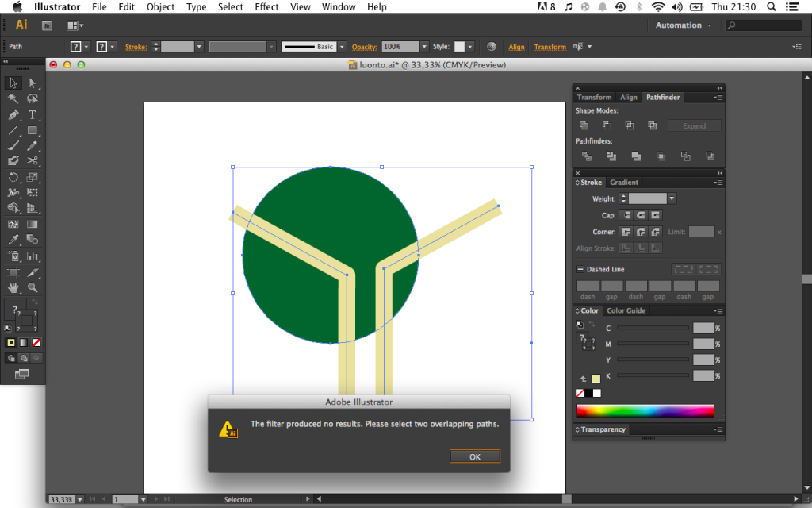Image resolution: width=812 pixels, height=508 pixels.
Task: Open the Stroke panel options menu
Action: [718, 183]
